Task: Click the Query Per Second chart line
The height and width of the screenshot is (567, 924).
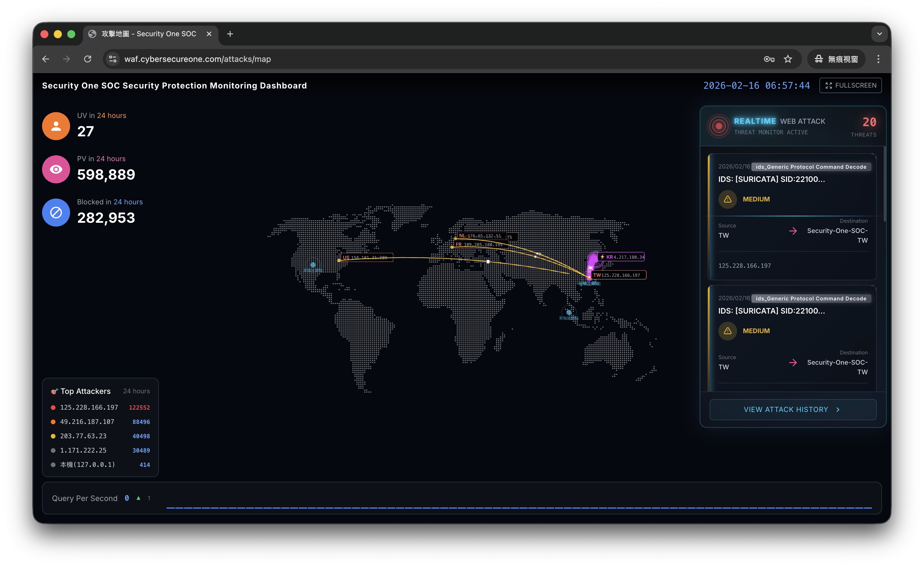Action: click(519, 508)
